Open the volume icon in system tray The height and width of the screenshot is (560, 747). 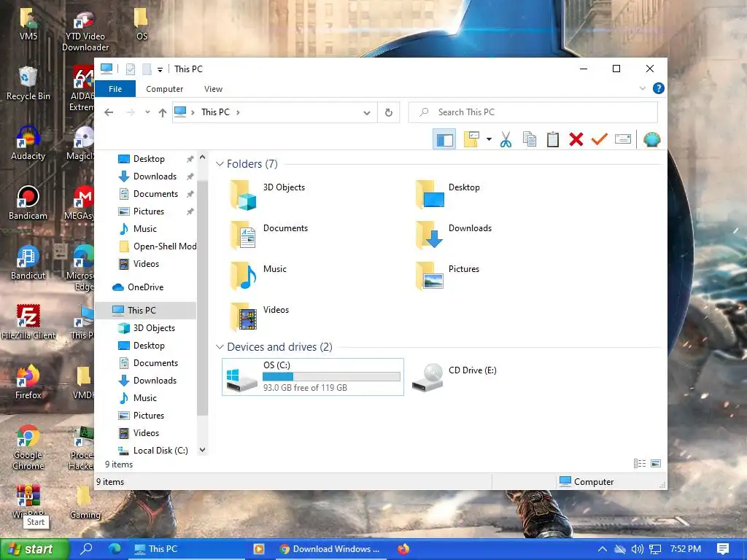tap(638, 549)
